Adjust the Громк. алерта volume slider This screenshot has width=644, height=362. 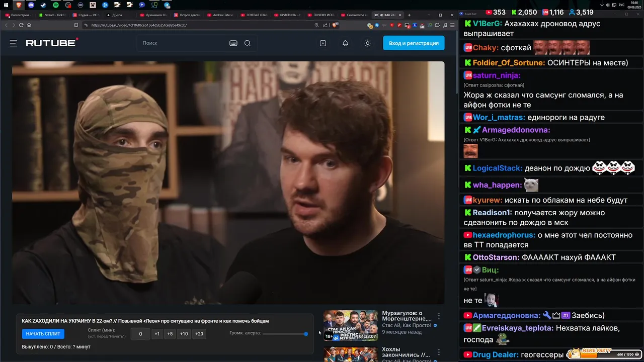(285, 334)
